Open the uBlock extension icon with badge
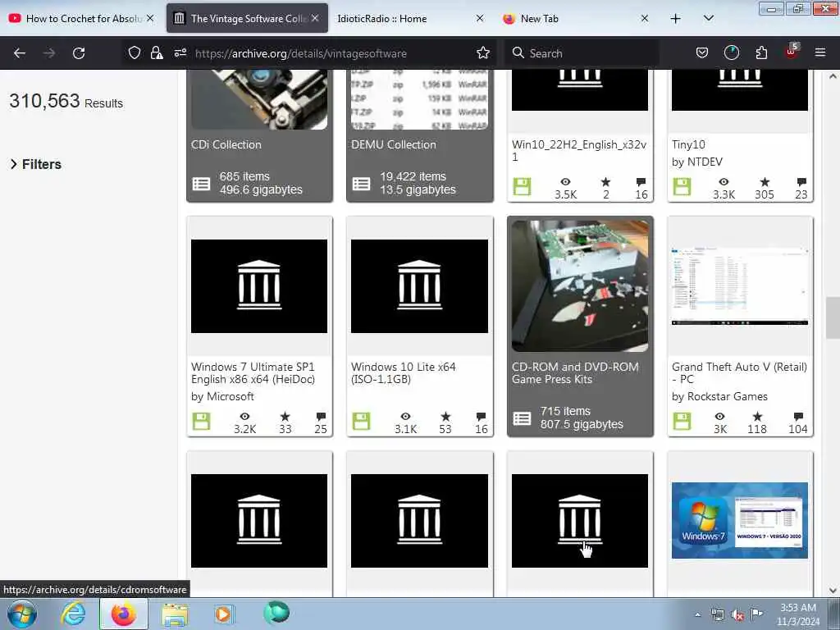The width and height of the screenshot is (840, 630). 792,52
